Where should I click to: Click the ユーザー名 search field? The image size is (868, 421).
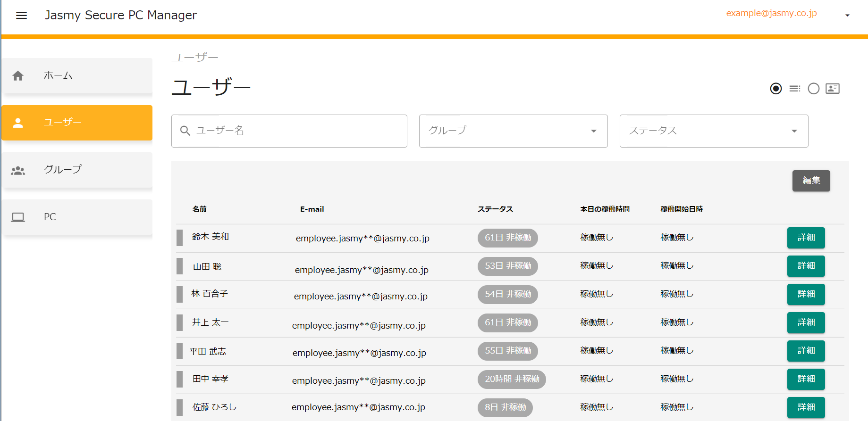point(289,131)
